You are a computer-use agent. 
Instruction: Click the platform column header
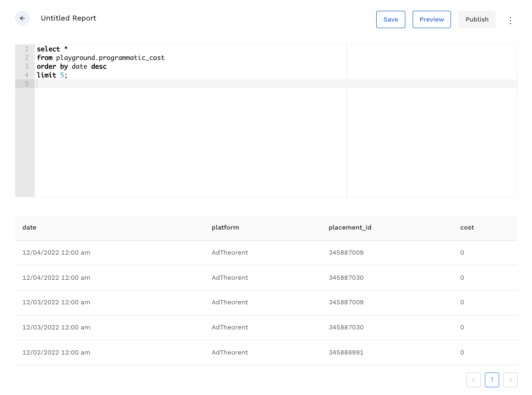[x=225, y=227]
